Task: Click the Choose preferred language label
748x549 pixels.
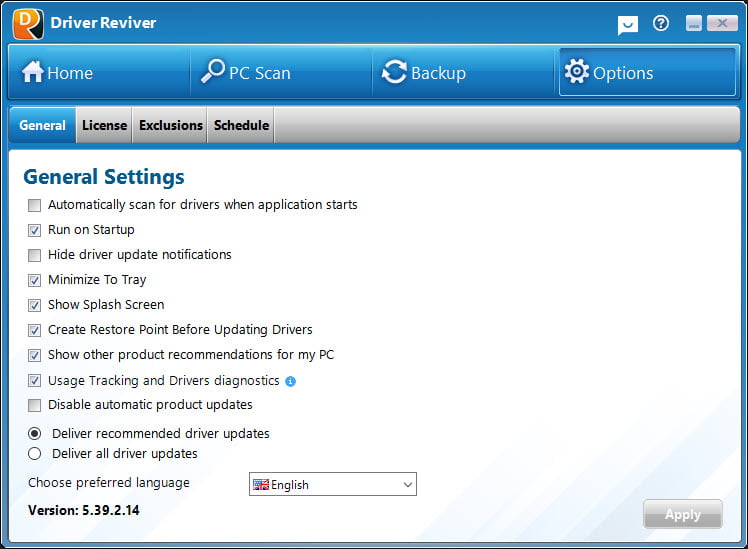Action: [x=109, y=483]
